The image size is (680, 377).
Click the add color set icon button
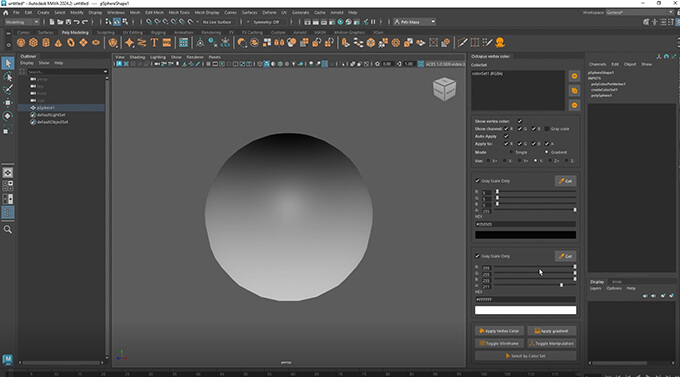click(x=574, y=76)
